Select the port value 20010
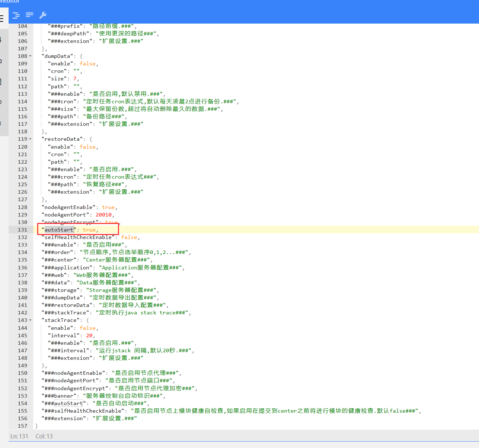The image size is (479, 448). 104,215
